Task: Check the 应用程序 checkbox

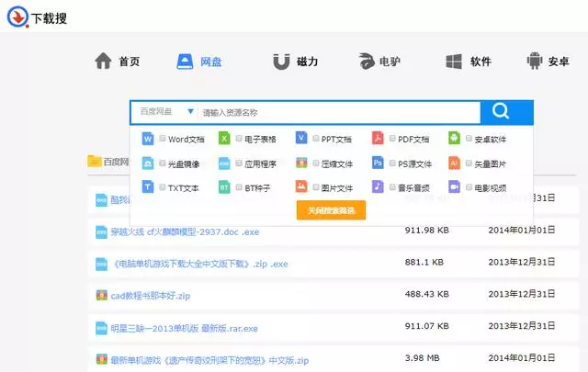Action: click(x=239, y=163)
